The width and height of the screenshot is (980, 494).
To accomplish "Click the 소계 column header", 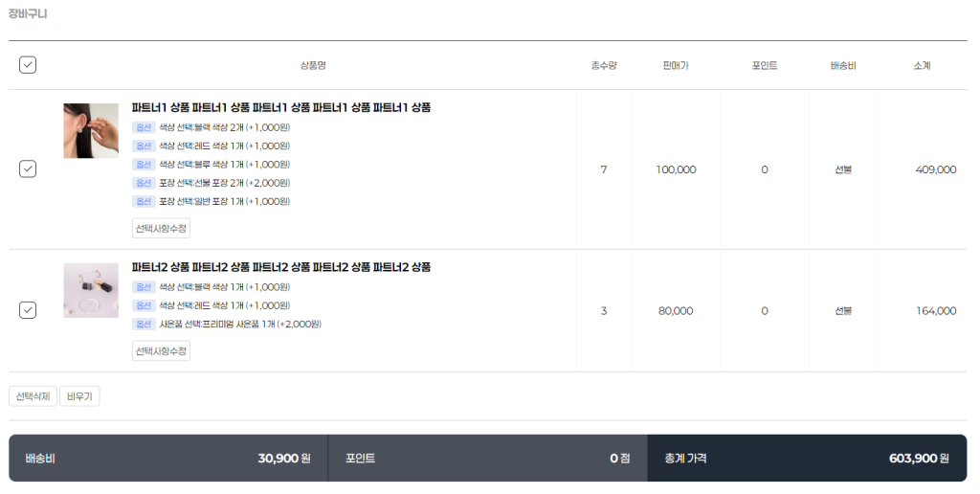I will (x=922, y=65).
